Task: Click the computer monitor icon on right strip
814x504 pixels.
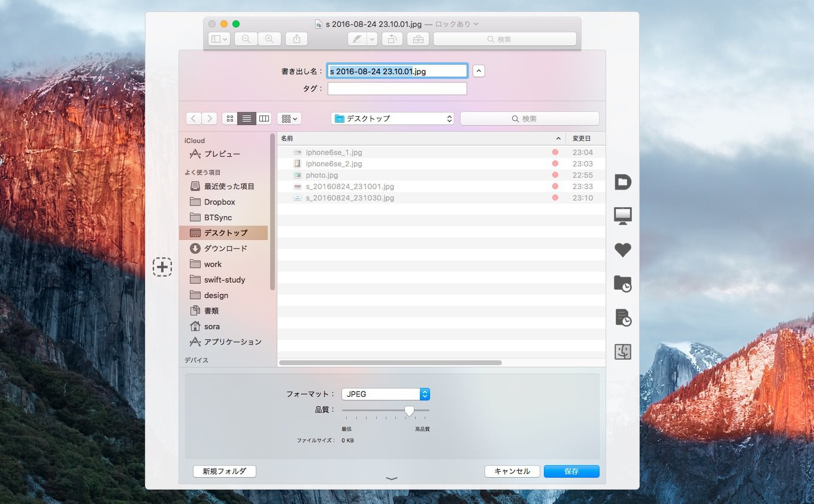Action: pos(623,215)
